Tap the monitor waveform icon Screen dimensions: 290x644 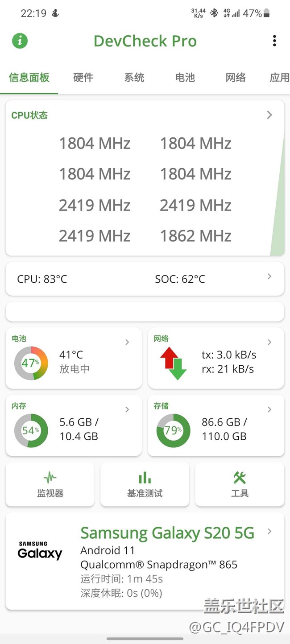coord(50,478)
